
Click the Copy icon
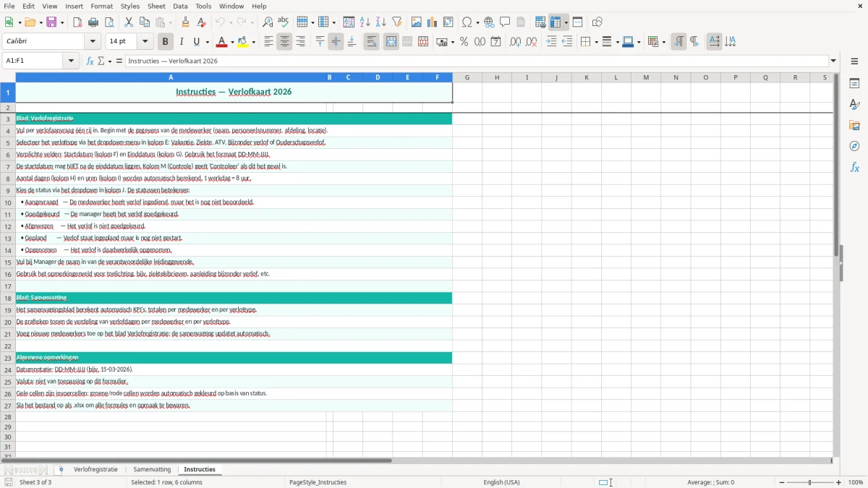(145, 22)
